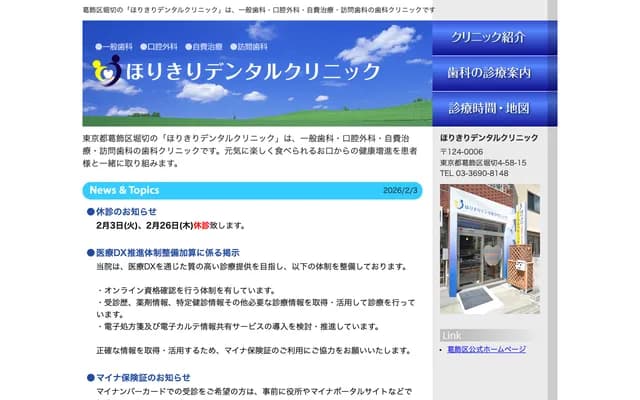Click the 訪問歯科 label in the banner
Image resolution: width=640 pixels, height=400 pixels.
254,47
